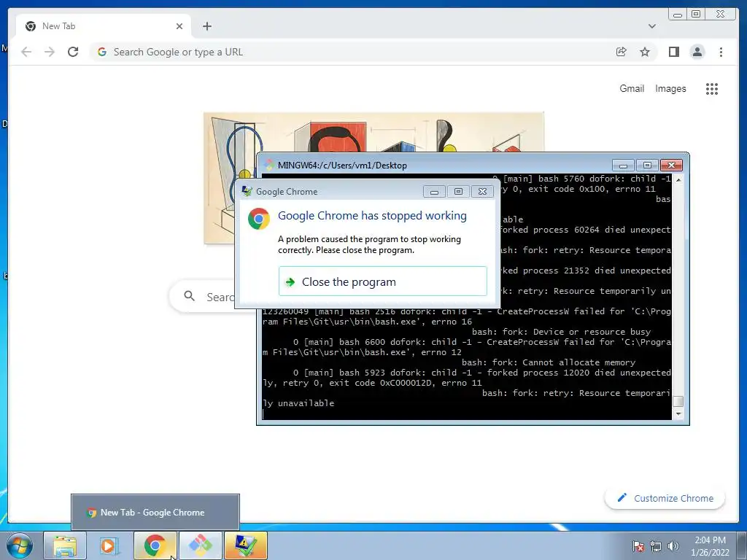Close the MINGW64 terminal window

(671, 166)
